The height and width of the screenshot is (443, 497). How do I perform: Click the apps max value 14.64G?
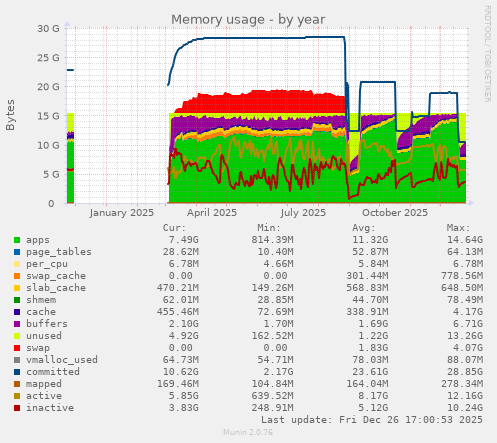[x=465, y=240]
